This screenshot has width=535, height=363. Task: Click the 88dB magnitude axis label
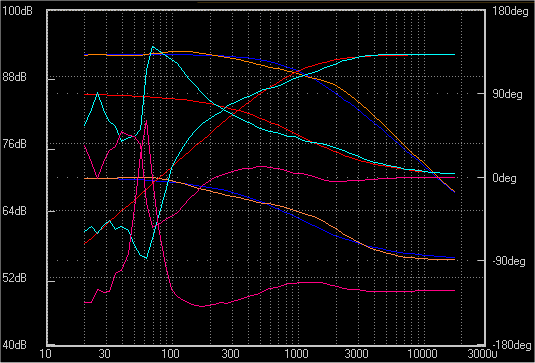coord(14,77)
